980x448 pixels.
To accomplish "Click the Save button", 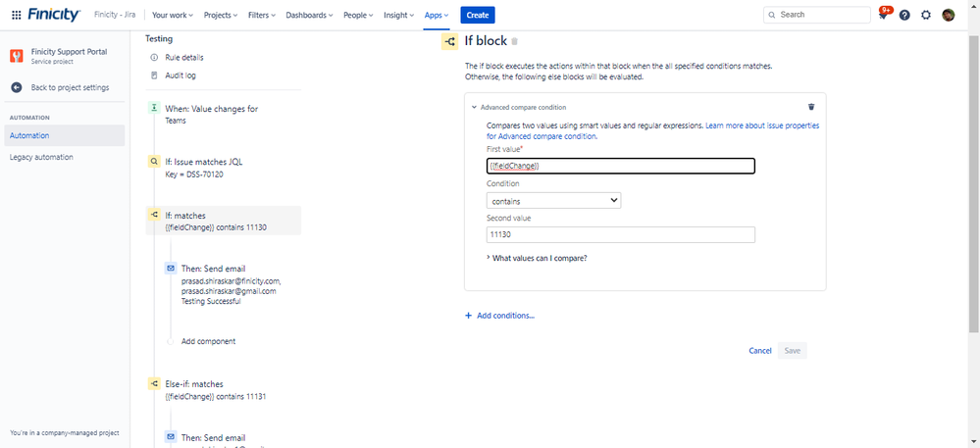I will coord(792,351).
